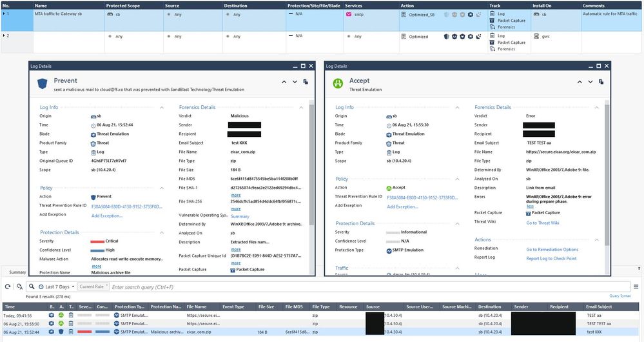The image size is (644, 342).
Task: Open the log view options hamburger menu
Action: tap(636, 287)
